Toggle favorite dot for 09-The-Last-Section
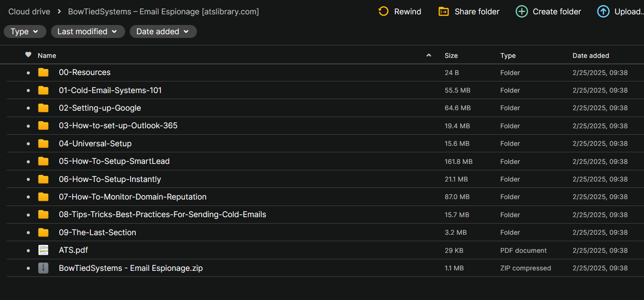 click(28, 232)
